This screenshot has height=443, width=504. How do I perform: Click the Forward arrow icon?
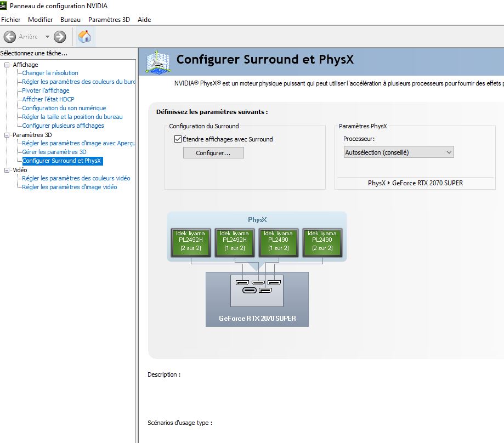[60, 37]
